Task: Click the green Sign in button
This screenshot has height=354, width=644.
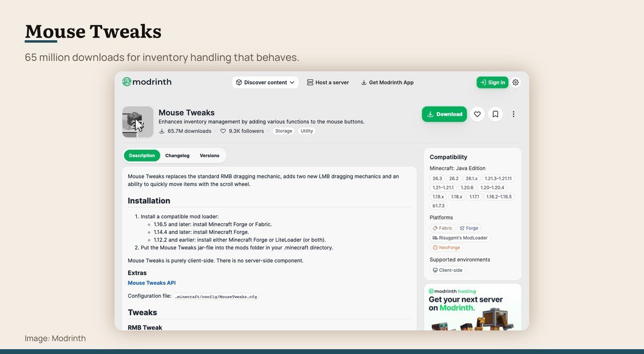Action: 492,83
